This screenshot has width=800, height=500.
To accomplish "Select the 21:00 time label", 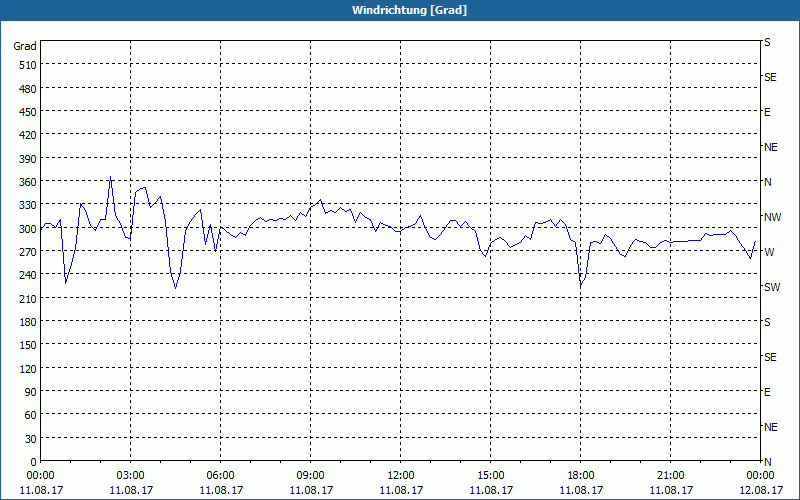I will coord(670,476).
